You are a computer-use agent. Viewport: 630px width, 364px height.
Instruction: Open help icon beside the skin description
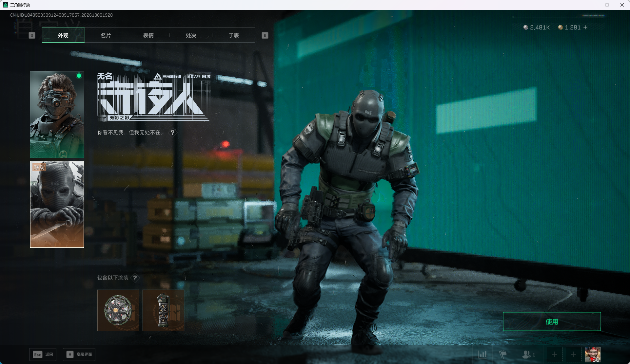pos(173,133)
